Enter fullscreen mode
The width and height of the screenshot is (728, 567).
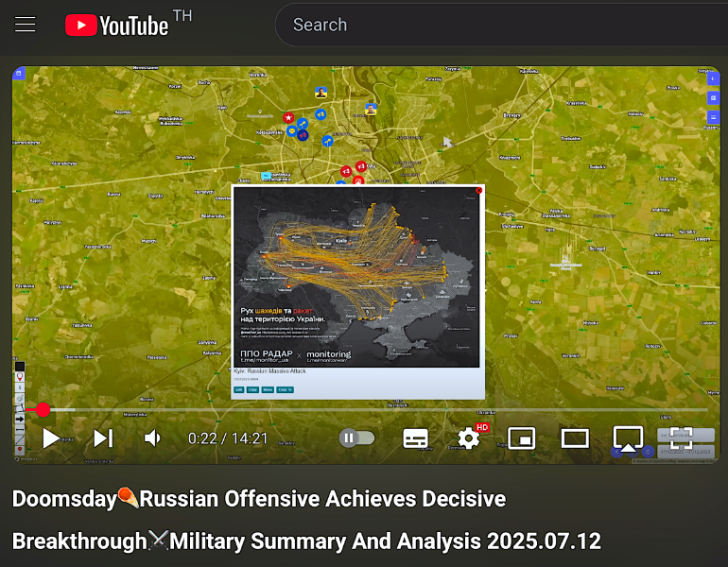[681, 438]
